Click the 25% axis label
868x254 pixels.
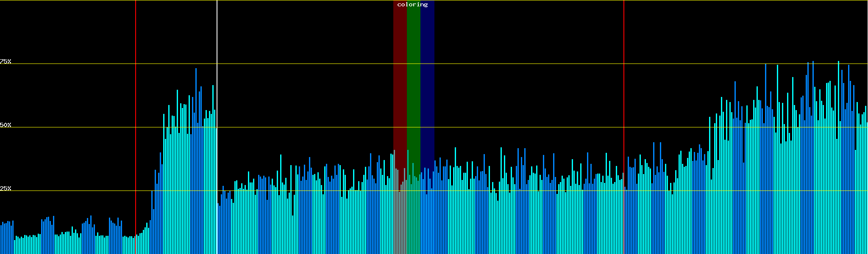coord(6,188)
